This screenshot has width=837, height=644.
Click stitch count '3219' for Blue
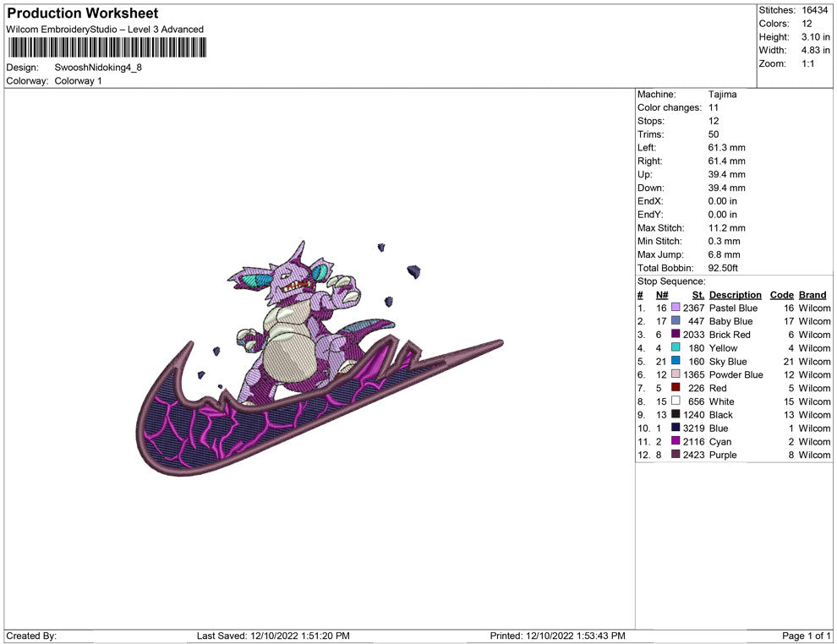pyautogui.click(x=693, y=428)
